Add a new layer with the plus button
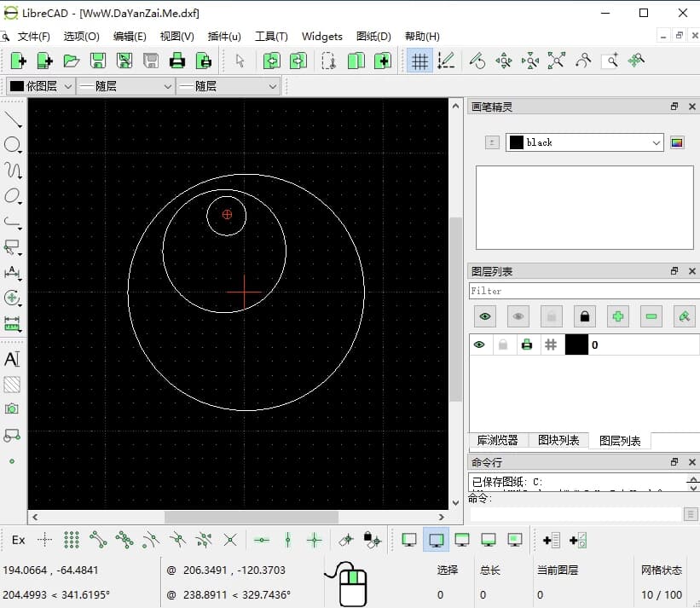This screenshot has width=700, height=608. (617, 316)
